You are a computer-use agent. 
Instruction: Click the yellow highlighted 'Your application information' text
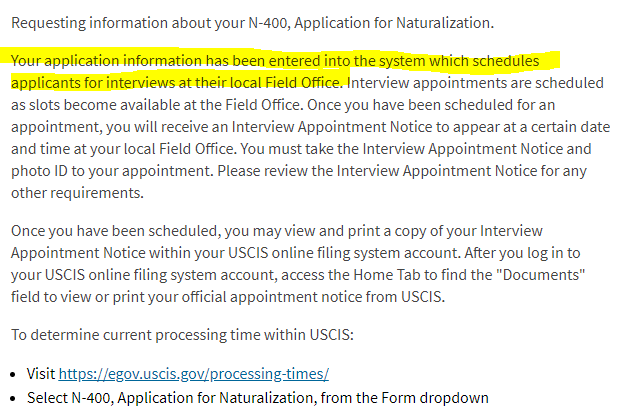tap(107, 61)
